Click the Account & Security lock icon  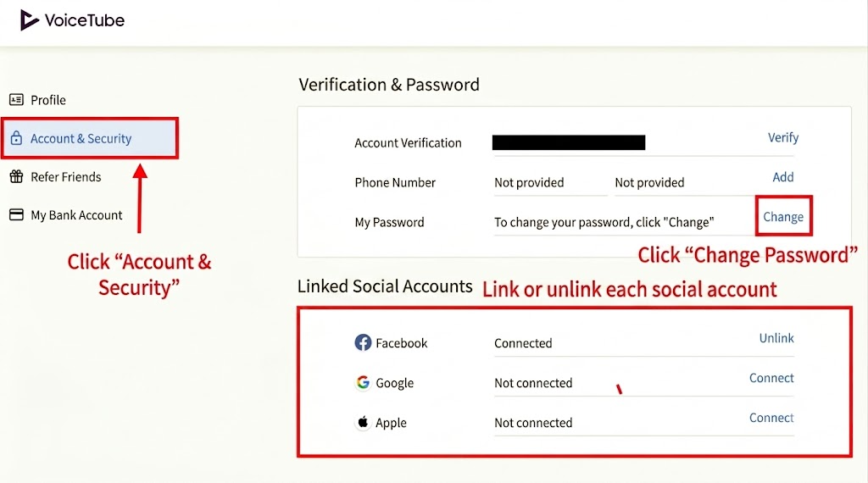(x=17, y=138)
